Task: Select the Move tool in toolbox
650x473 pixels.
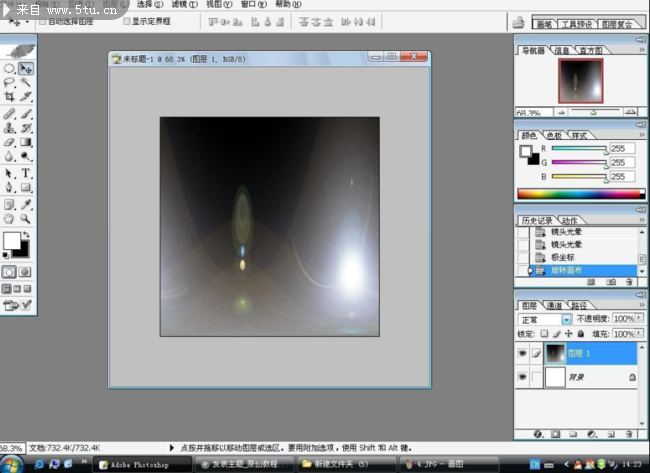Action: click(26, 68)
